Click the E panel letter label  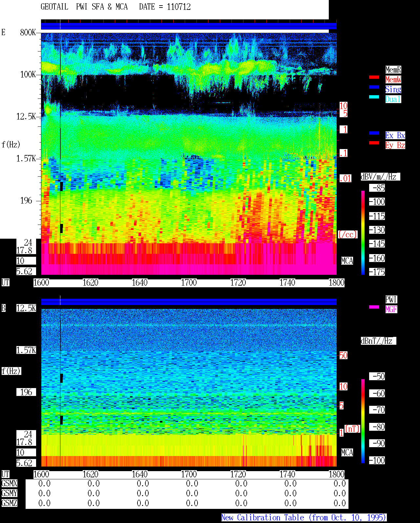click(x=3, y=32)
